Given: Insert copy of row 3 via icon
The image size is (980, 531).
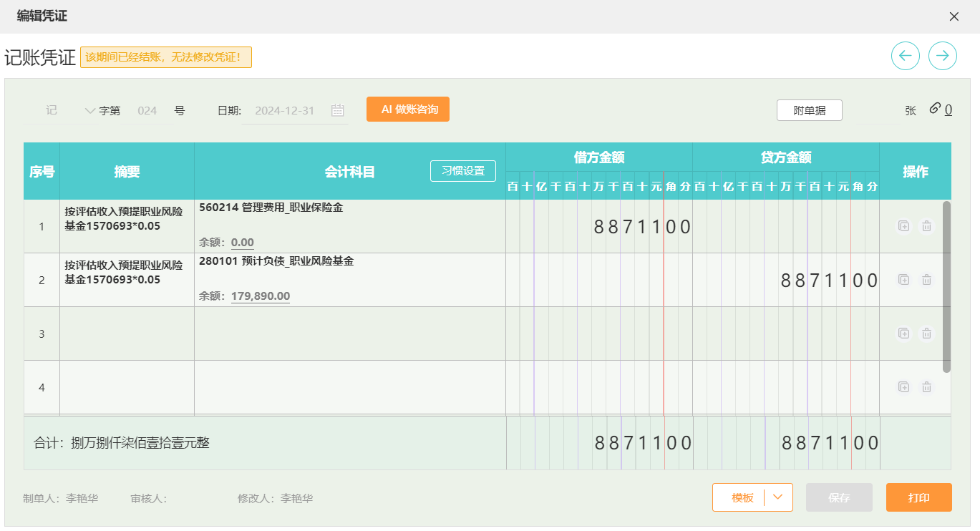Looking at the screenshot, I should pos(903,333).
